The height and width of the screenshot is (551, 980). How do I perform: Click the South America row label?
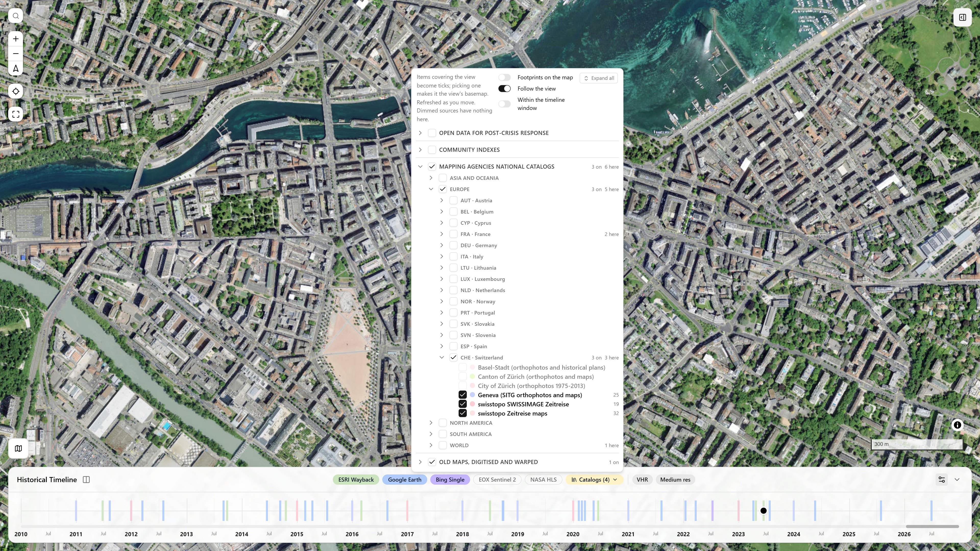tap(471, 434)
